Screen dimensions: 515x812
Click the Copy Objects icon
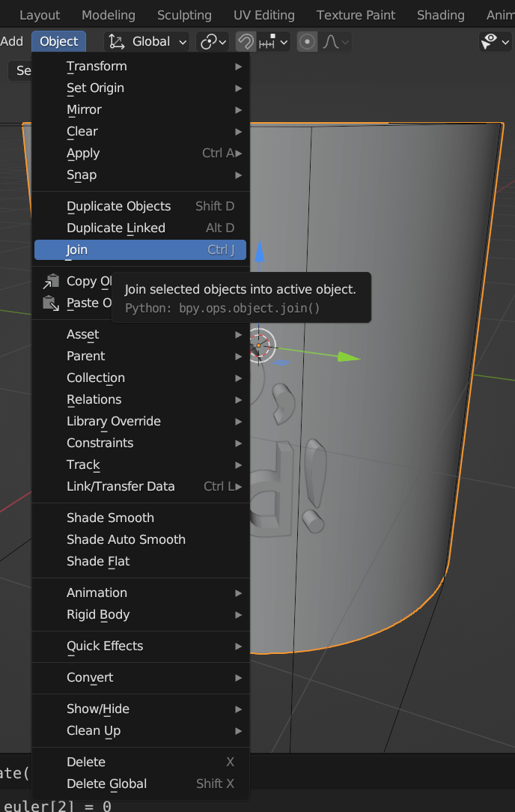(51, 281)
